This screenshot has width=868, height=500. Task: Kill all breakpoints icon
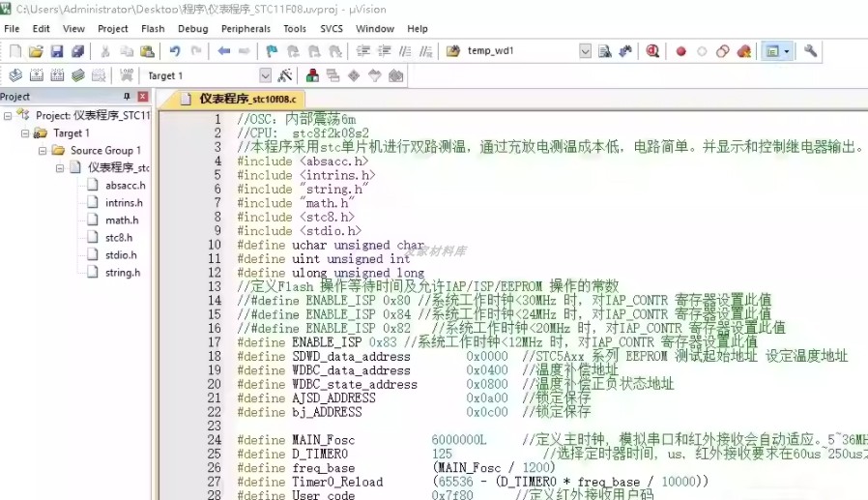pyautogui.click(x=744, y=51)
